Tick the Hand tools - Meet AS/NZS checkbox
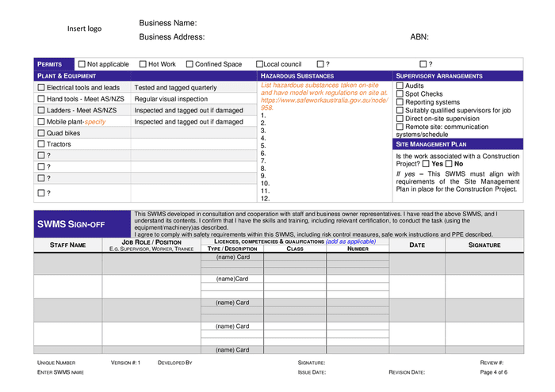 pyautogui.click(x=41, y=99)
